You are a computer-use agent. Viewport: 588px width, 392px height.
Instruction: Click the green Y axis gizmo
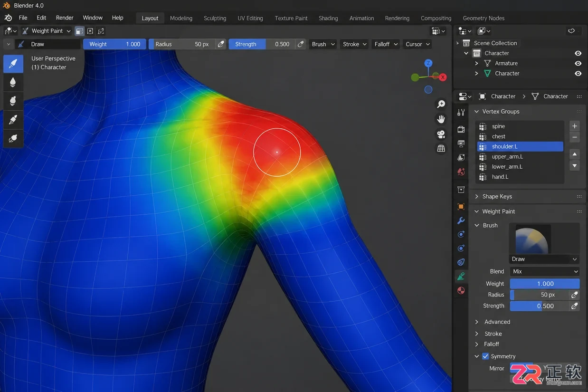tap(415, 77)
